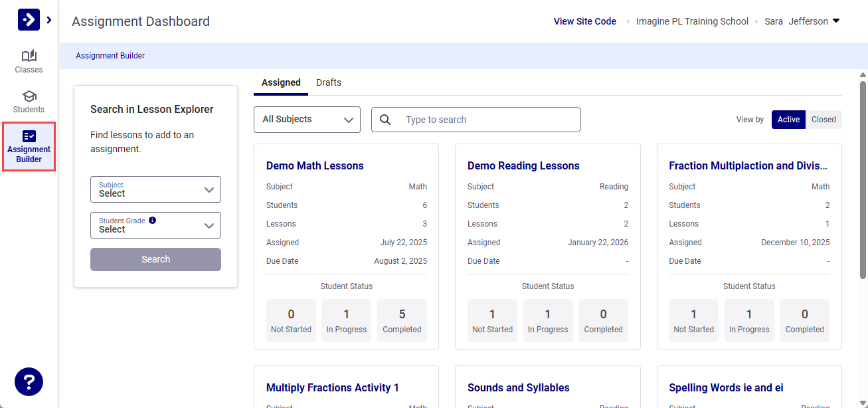This screenshot has width=868, height=408.
Task: Click the Assignment Builder breadcrumb
Action: 110,55
